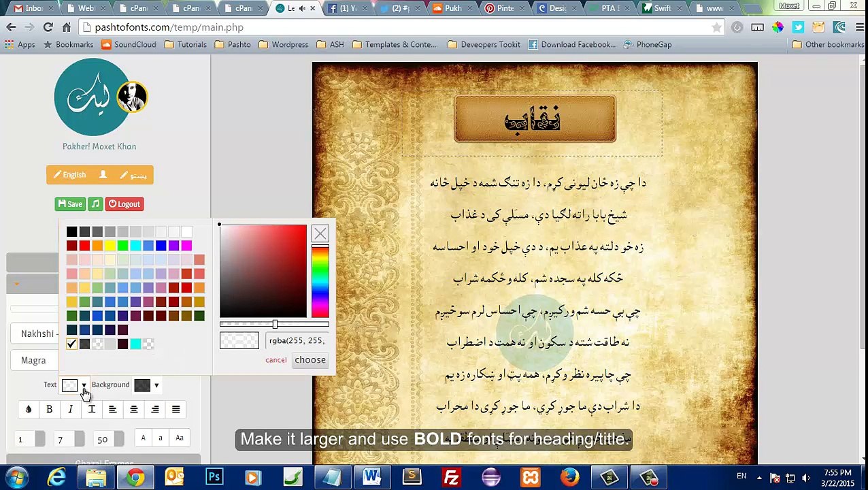Align text to the left

coord(112,410)
